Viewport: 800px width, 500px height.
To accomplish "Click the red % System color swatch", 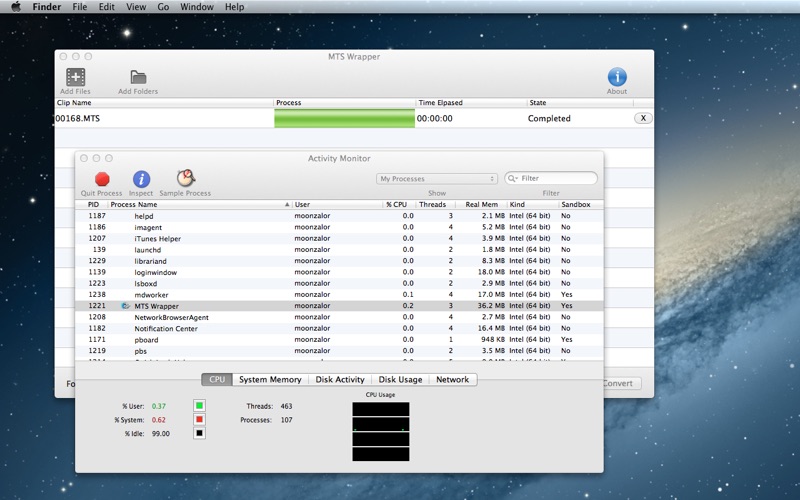I will pos(199,420).
